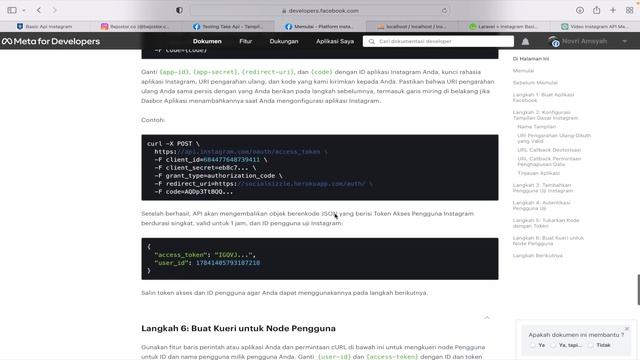Image resolution: width=640 pixels, height=360 pixels.
Task: Click the Meta for Developers logo
Action: pos(51,41)
